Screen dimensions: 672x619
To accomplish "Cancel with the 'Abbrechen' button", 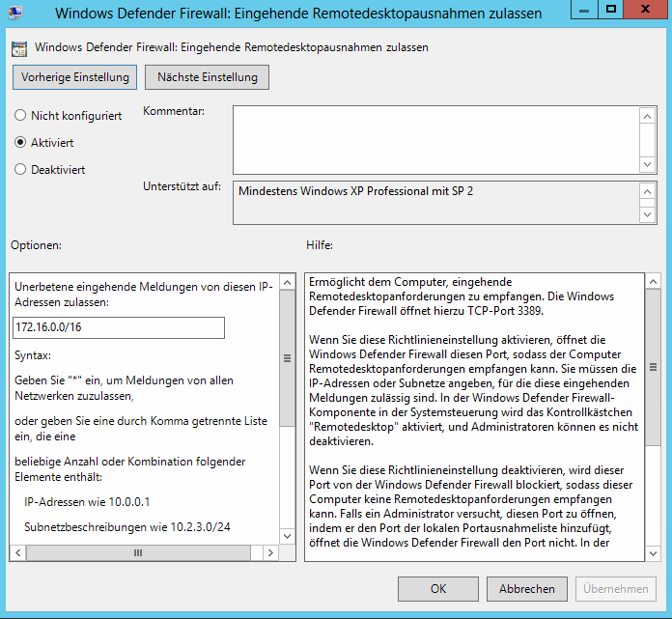I will (527, 588).
